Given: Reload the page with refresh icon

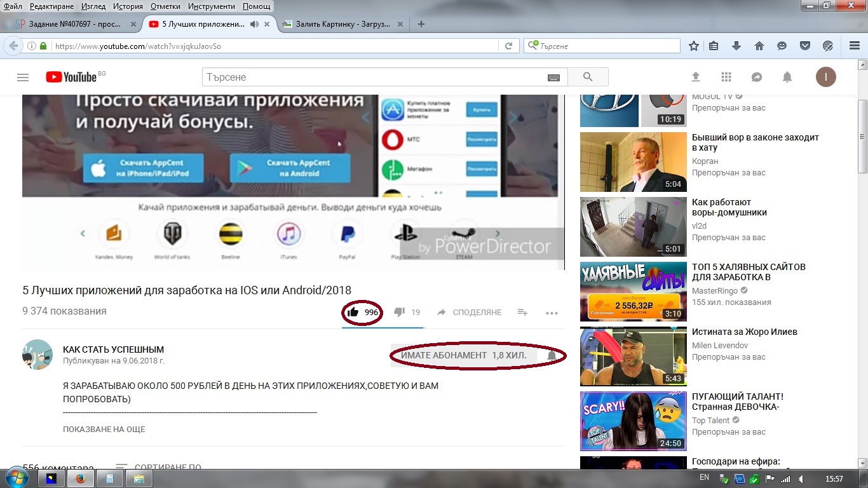Looking at the screenshot, I should pyautogui.click(x=508, y=46).
